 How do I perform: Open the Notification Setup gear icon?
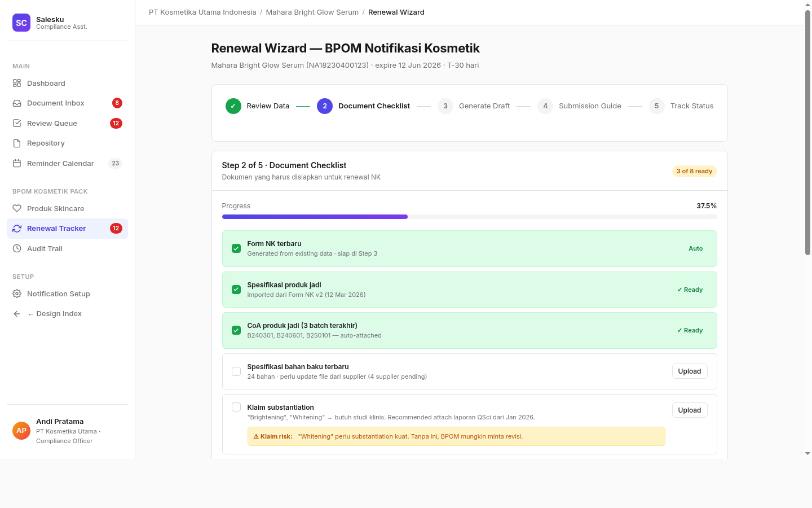[17, 294]
